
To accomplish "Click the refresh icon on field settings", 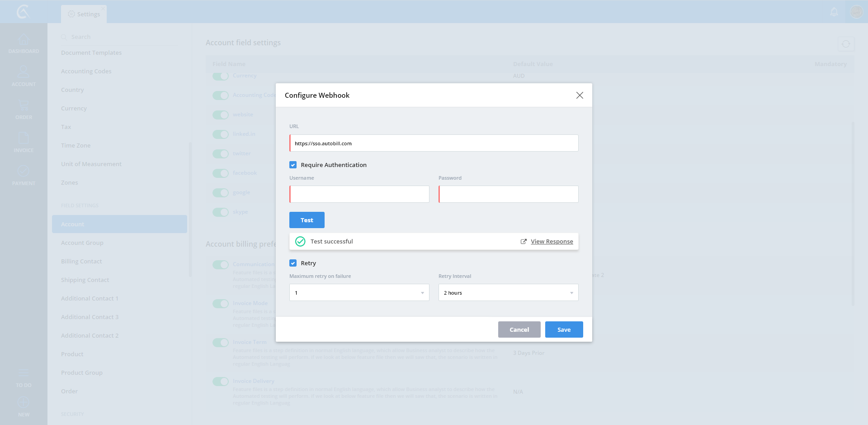I will coord(845,44).
